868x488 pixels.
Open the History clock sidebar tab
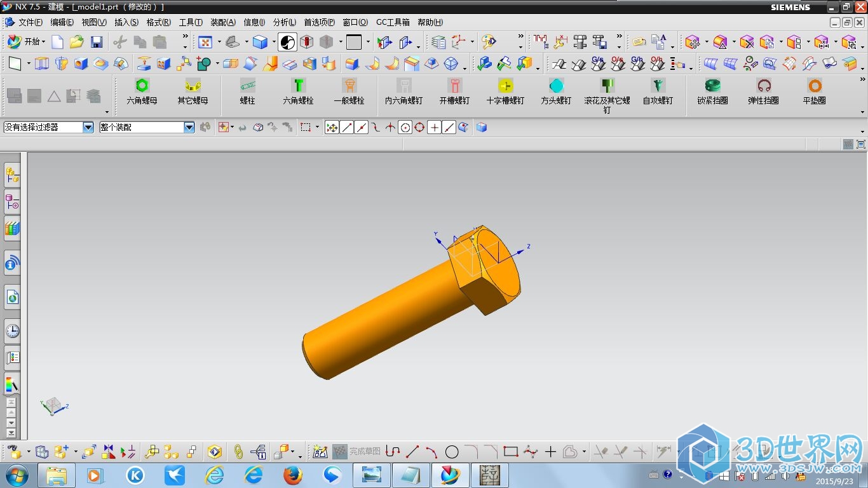[12, 330]
